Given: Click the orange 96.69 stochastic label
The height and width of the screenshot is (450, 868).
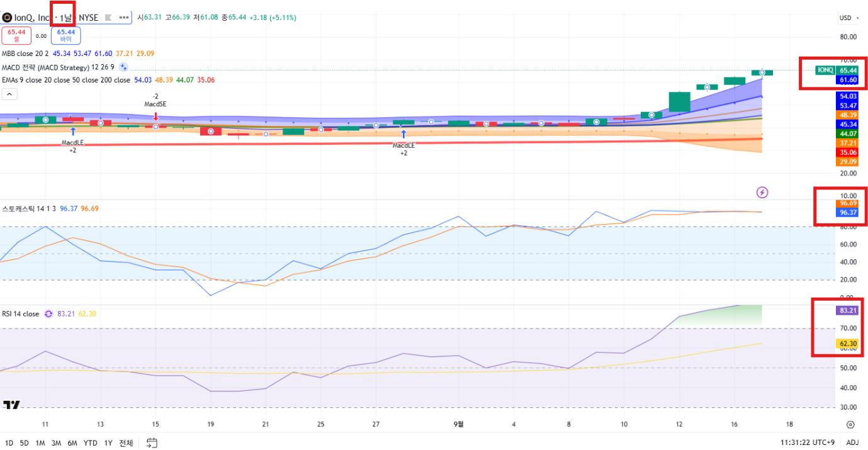Looking at the screenshot, I should tap(848, 203).
